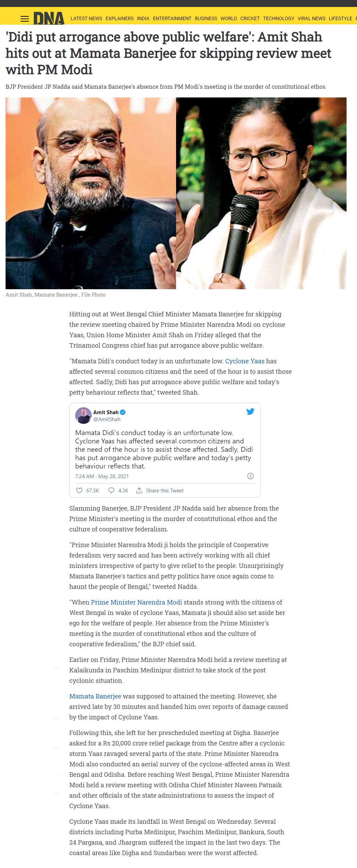Click the Twitter bird icon in tweet
The height and width of the screenshot is (868, 357).
[x=250, y=411]
